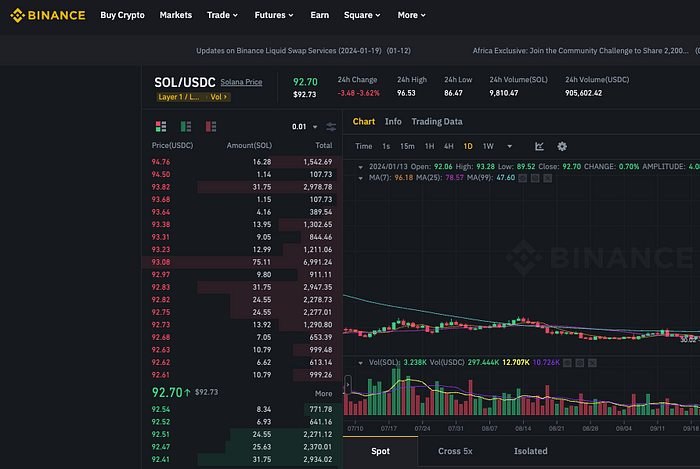Select the 1W chart interval
The height and width of the screenshot is (469, 700).
(488, 146)
